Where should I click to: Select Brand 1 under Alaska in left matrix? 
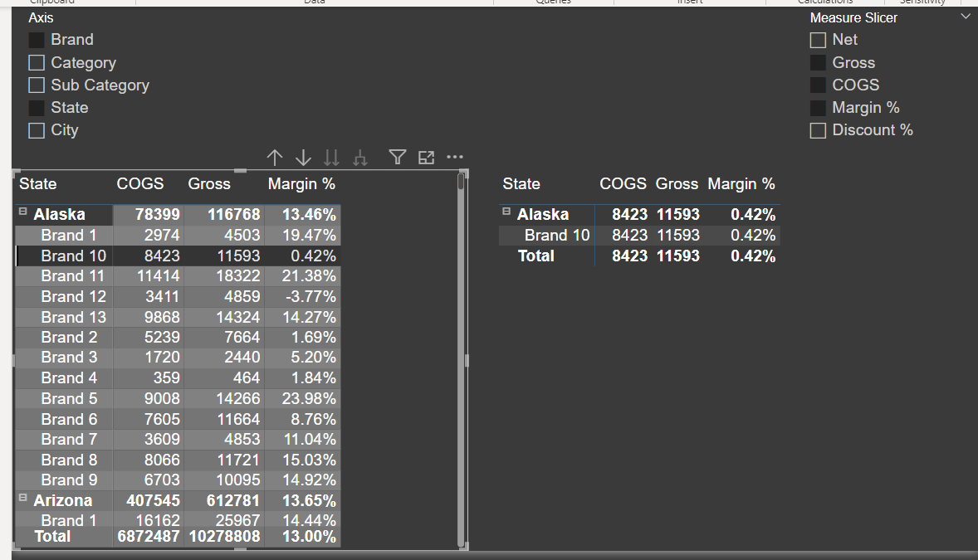178,235
